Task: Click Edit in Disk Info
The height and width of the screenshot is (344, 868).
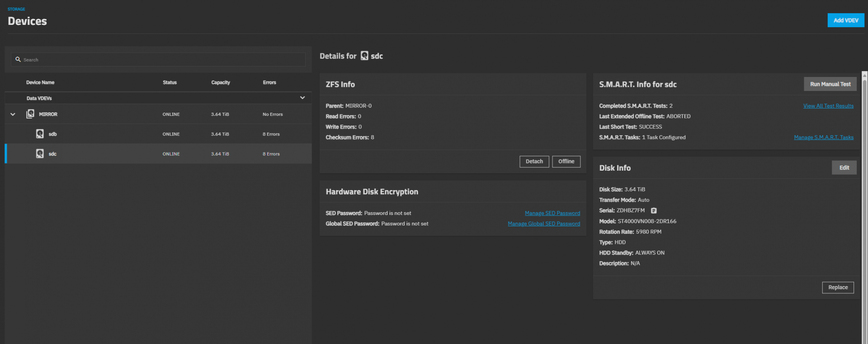Action: 844,168
